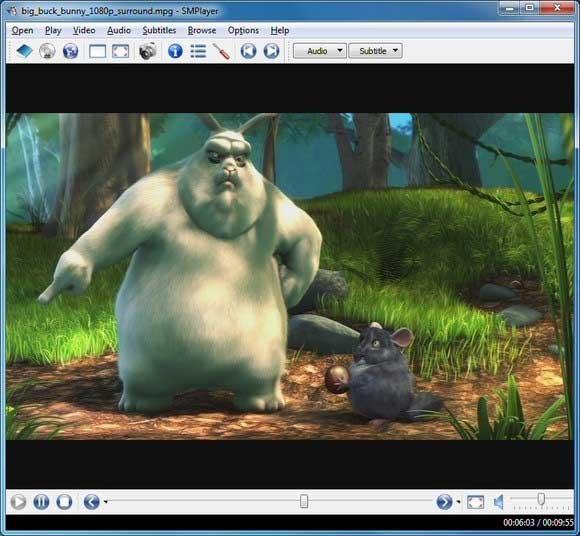Take a screenshot with the camera icon
Screen dimensions: 580x536
tap(148, 51)
